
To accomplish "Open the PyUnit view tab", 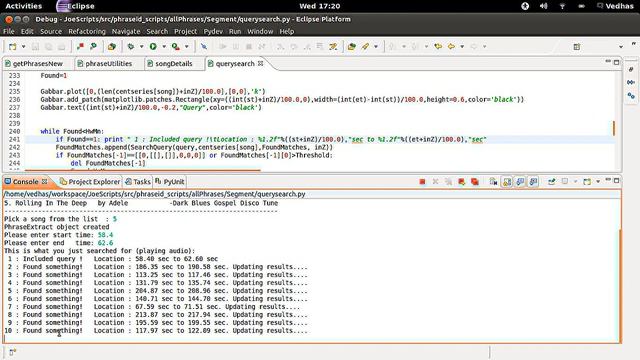I will pyautogui.click(x=174, y=182).
